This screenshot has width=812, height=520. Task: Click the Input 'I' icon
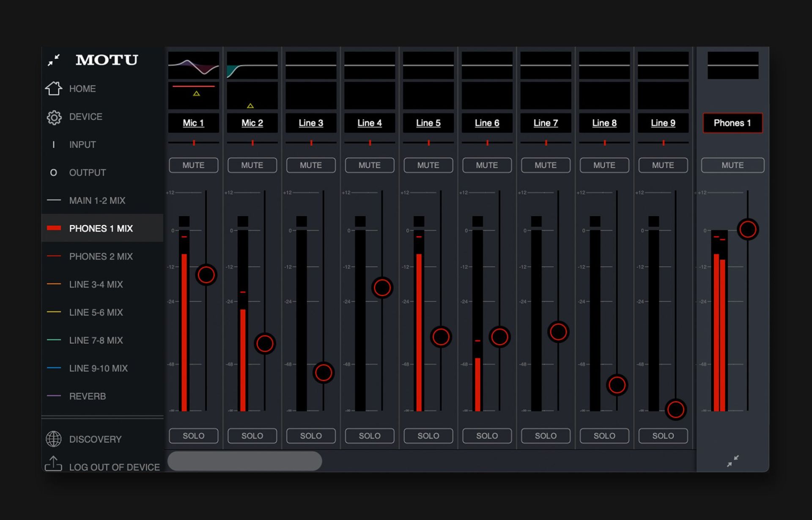pos(53,145)
